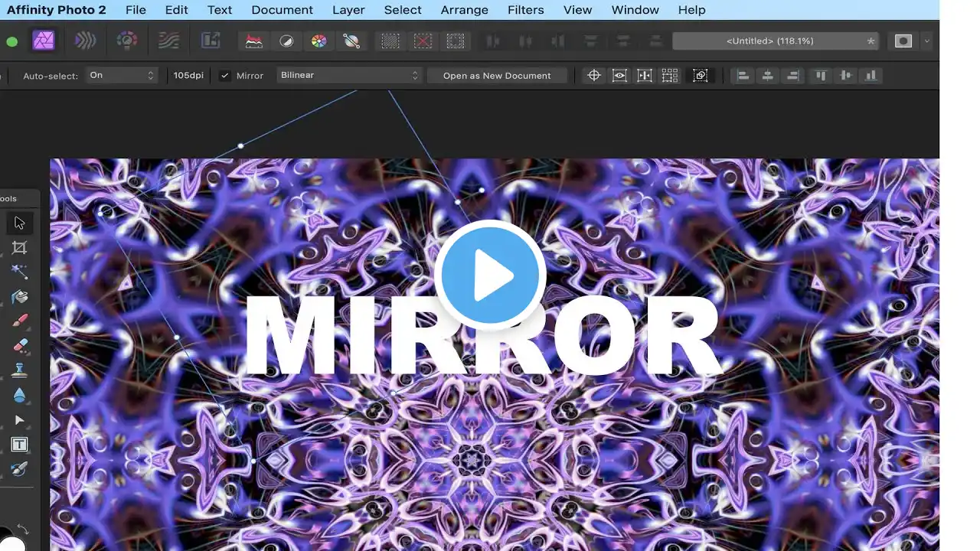Uncheck the Mirror checkbox
The image size is (980, 551).
pos(224,76)
